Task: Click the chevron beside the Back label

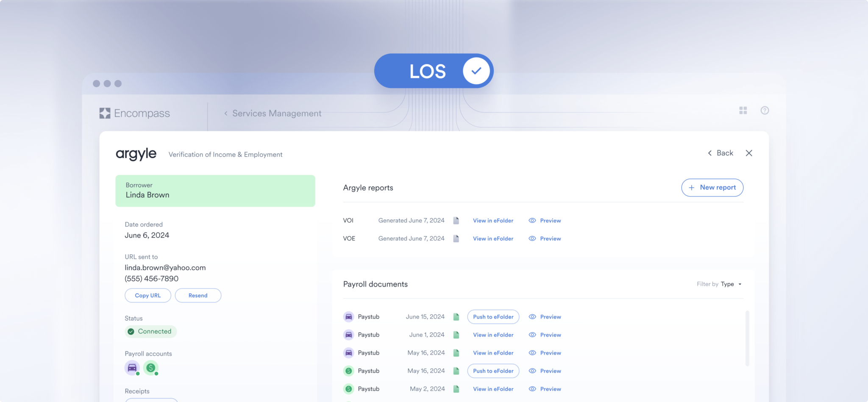Action: click(x=709, y=153)
